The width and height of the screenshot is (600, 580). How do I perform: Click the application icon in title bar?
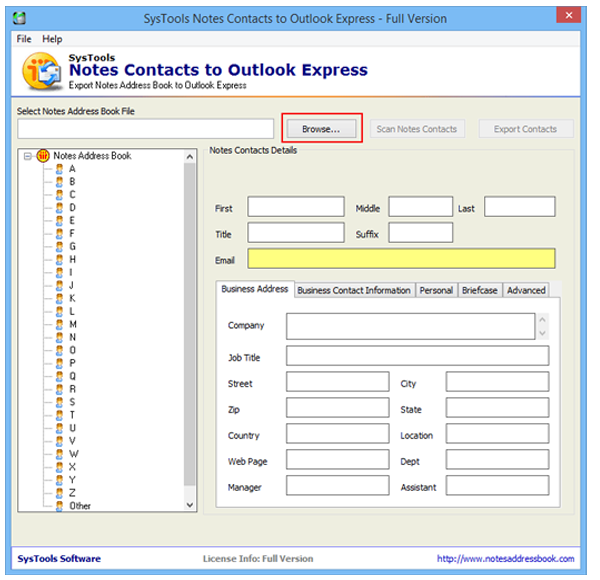(x=19, y=18)
